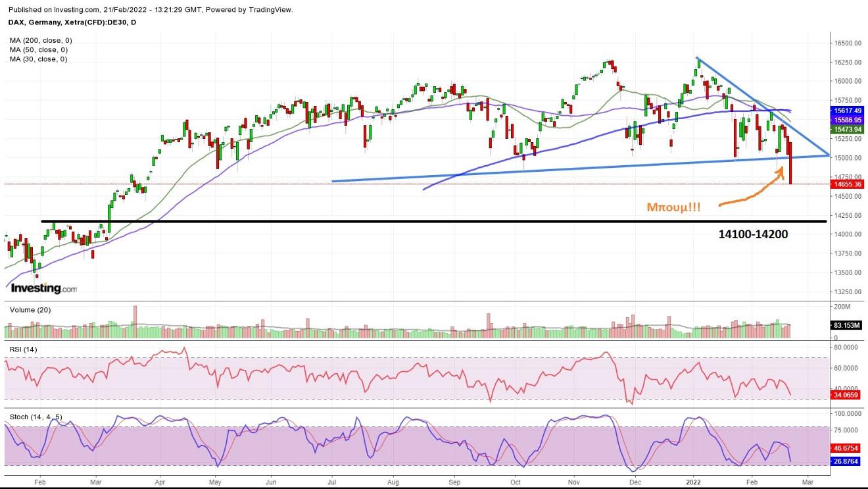Click the 14100-14200 support level text
Image resolution: width=868 pixels, height=489 pixels.
[x=753, y=234]
